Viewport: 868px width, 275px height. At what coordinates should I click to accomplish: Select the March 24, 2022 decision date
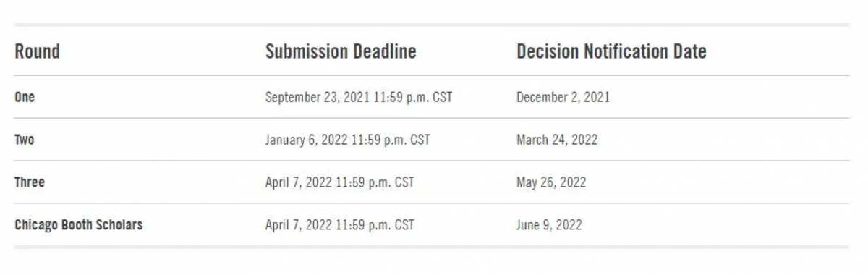(557, 140)
